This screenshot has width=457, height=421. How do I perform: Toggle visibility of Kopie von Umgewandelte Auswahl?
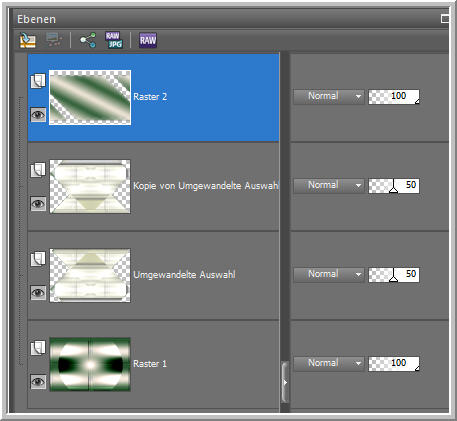click(38, 203)
